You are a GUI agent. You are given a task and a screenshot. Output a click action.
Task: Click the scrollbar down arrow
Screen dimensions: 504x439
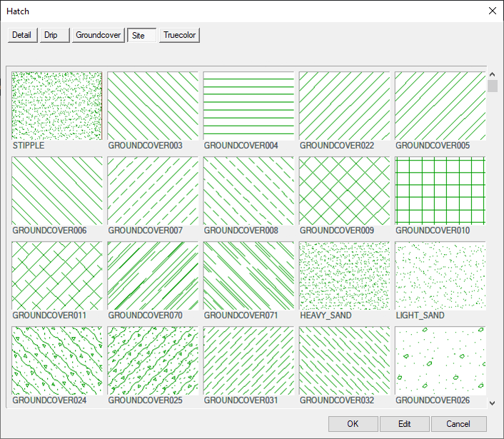click(x=492, y=403)
